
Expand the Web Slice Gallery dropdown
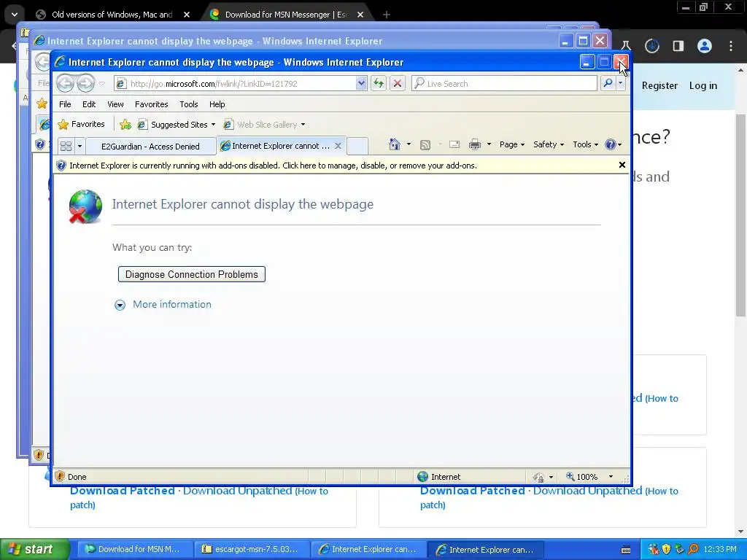click(x=303, y=125)
